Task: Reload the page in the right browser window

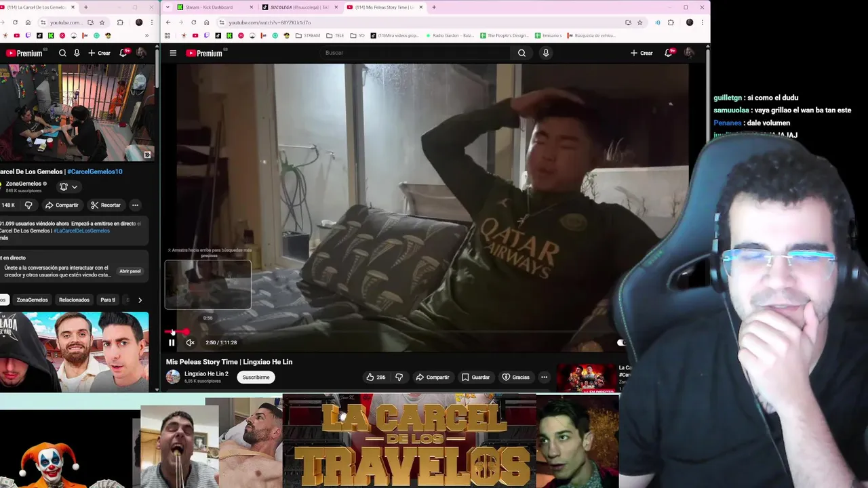Action: [194, 22]
